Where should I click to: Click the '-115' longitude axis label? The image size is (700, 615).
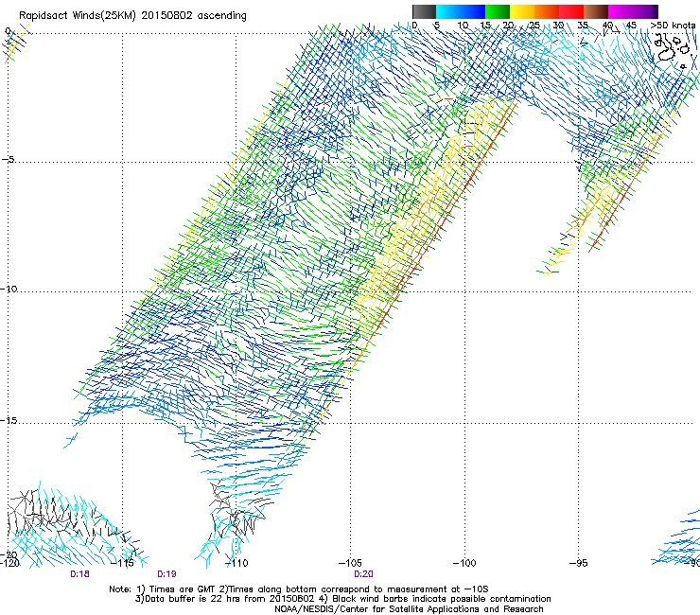[122, 563]
